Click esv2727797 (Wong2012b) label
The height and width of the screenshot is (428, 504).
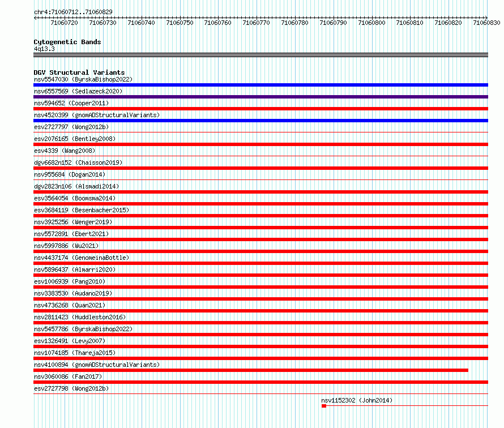click(71, 127)
